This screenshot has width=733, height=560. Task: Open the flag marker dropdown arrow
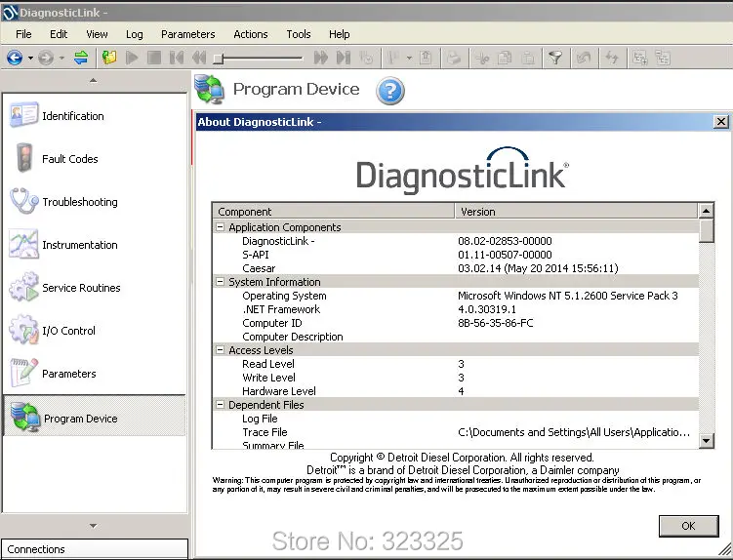pyautogui.click(x=409, y=58)
